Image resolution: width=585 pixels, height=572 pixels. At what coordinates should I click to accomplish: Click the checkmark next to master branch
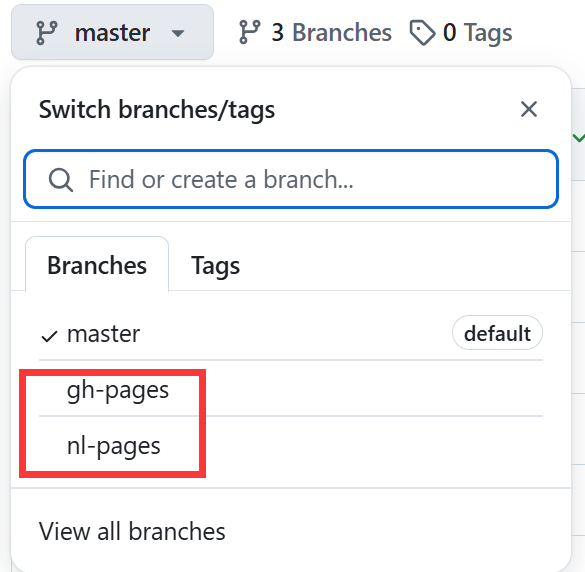[49, 336]
